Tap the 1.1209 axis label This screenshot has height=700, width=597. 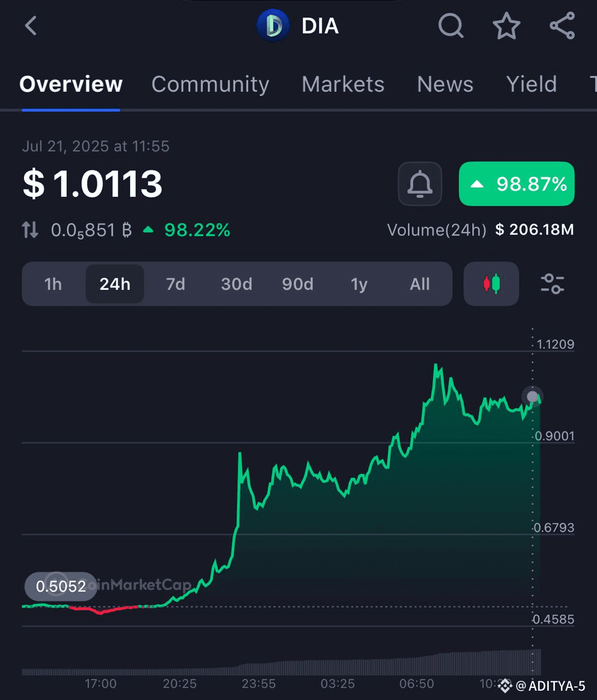555,344
